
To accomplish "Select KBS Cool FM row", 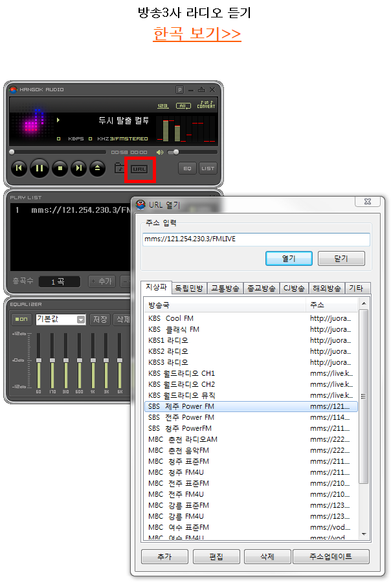I will click(251, 318).
